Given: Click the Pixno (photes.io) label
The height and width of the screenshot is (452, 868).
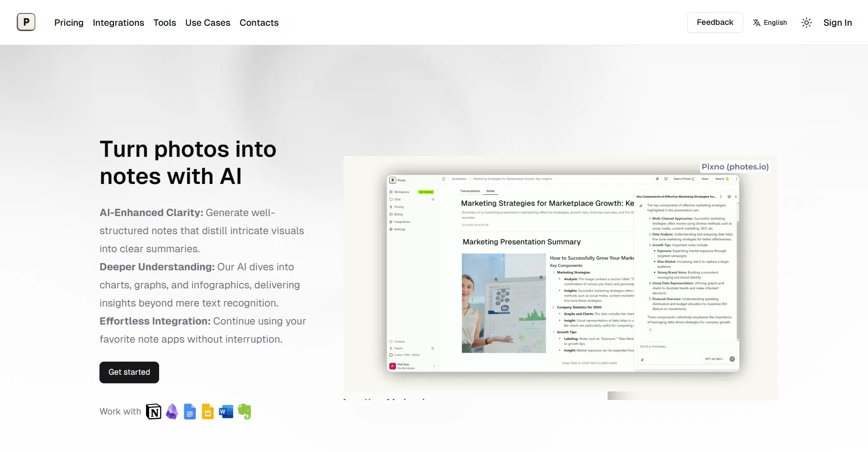Looking at the screenshot, I should point(735,167).
